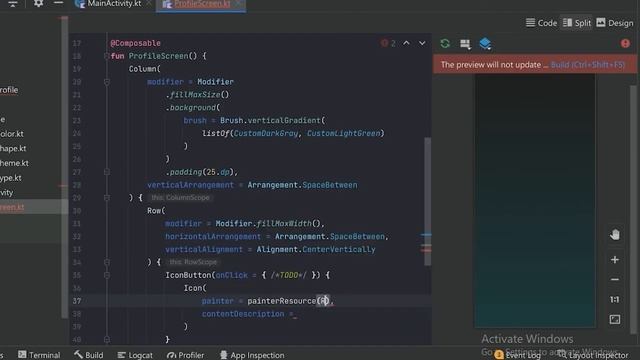Select the profile folder in project tree

point(9,90)
